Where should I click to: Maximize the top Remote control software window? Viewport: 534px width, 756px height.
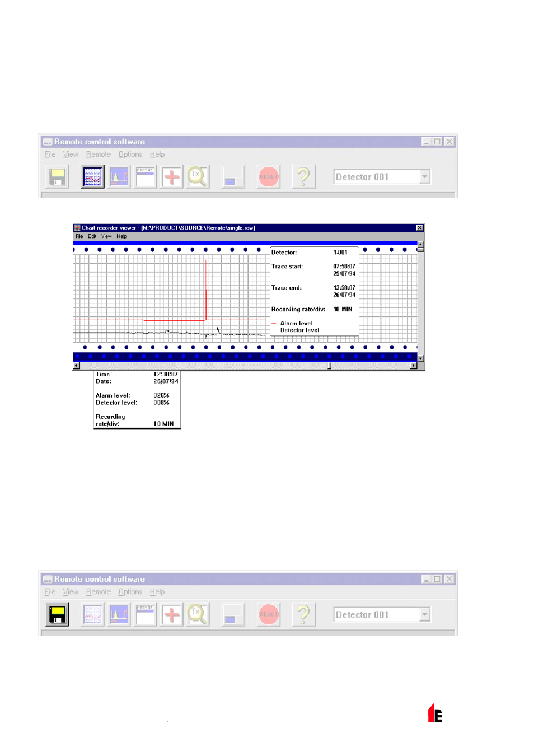[437, 142]
